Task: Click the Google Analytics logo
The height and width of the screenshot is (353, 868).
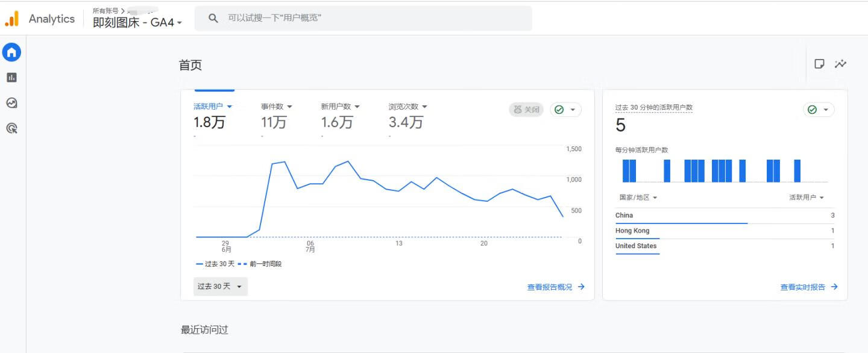Action: [11, 19]
